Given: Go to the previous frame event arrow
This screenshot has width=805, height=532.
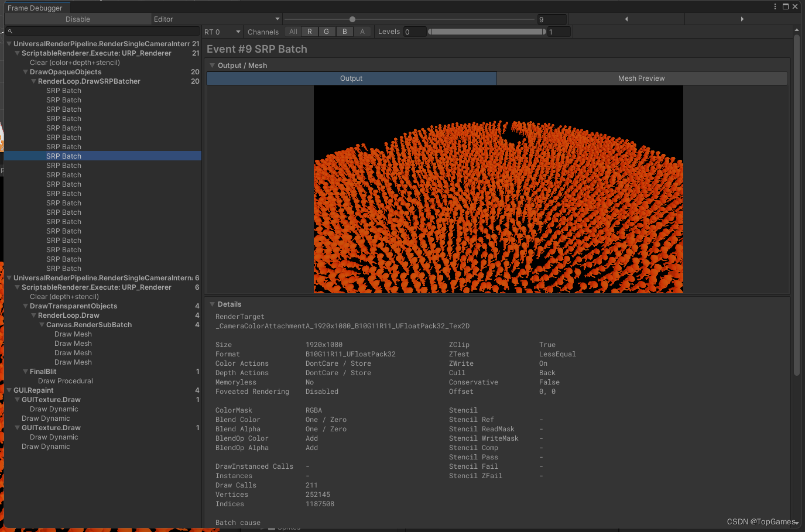Looking at the screenshot, I should coord(626,19).
